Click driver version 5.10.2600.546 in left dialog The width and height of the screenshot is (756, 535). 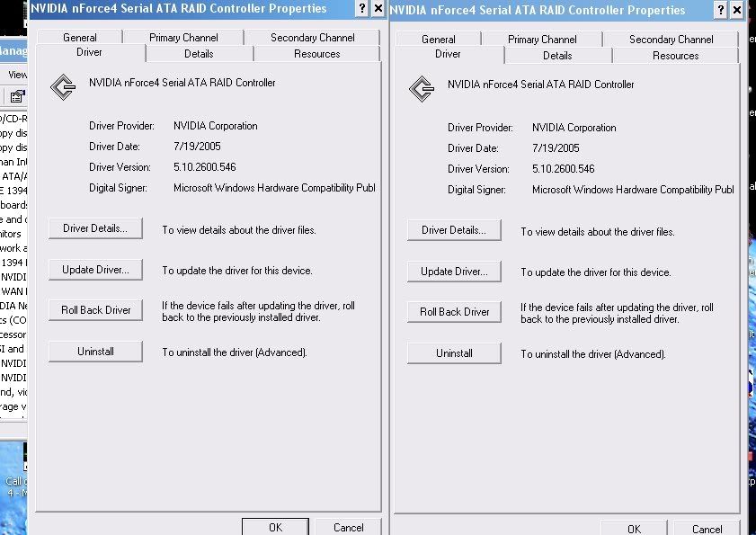click(204, 167)
